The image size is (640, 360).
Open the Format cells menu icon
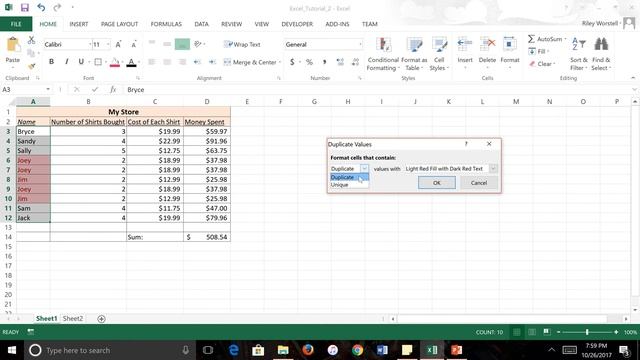point(510,44)
